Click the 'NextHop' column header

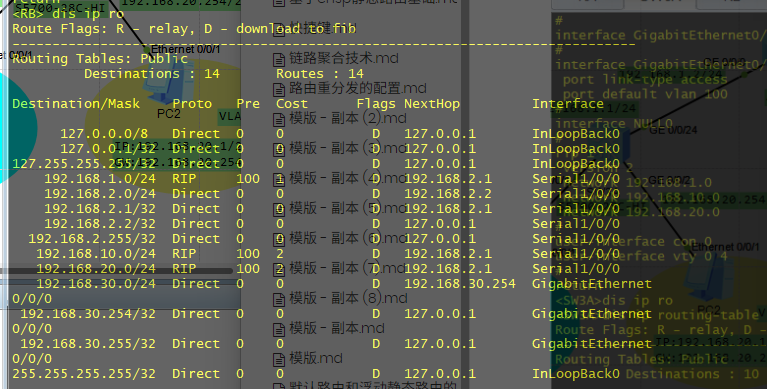pos(432,104)
